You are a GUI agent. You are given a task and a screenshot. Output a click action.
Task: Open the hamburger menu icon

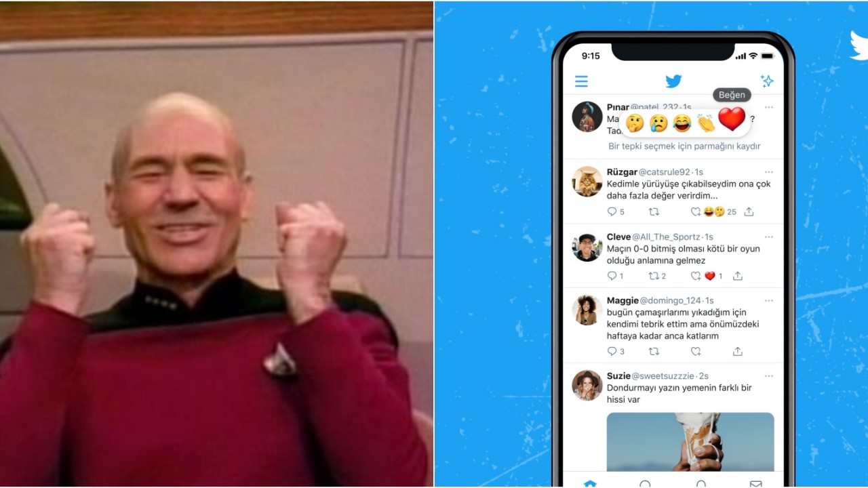click(x=581, y=81)
